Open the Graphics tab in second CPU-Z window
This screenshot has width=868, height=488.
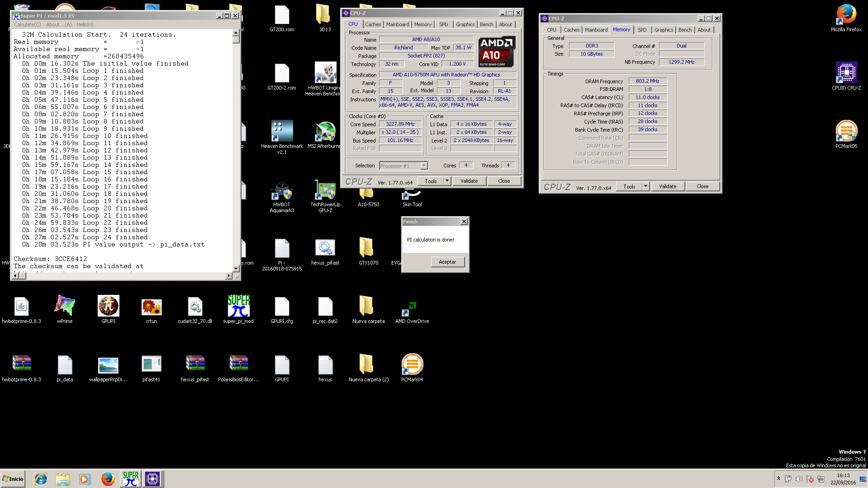664,30
